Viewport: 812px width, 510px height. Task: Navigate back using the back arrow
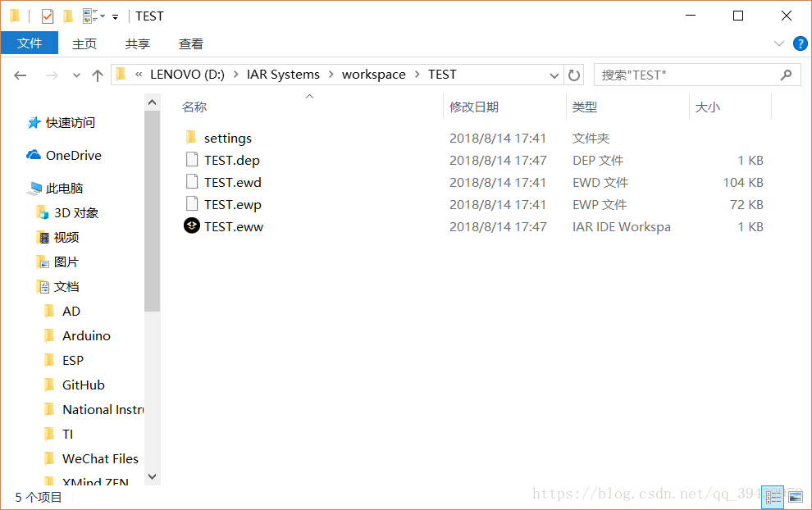[20, 75]
